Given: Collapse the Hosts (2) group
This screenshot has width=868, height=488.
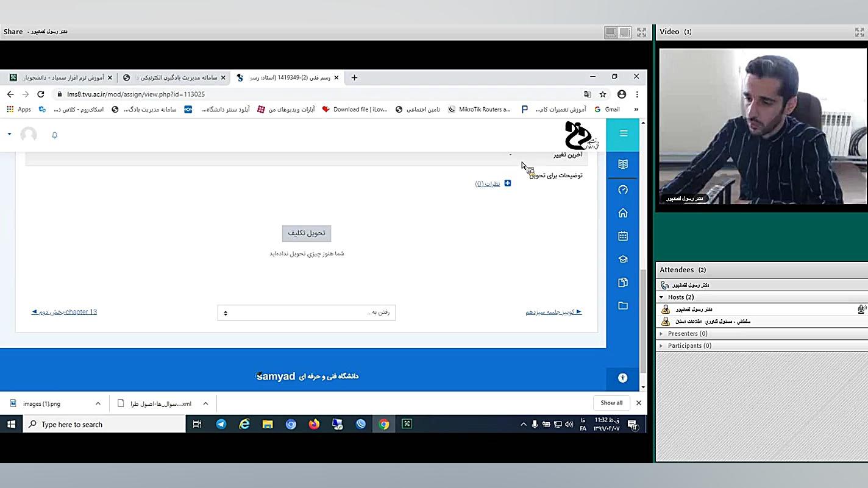Looking at the screenshot, I should pyautogui.click(x=661, y=297).
